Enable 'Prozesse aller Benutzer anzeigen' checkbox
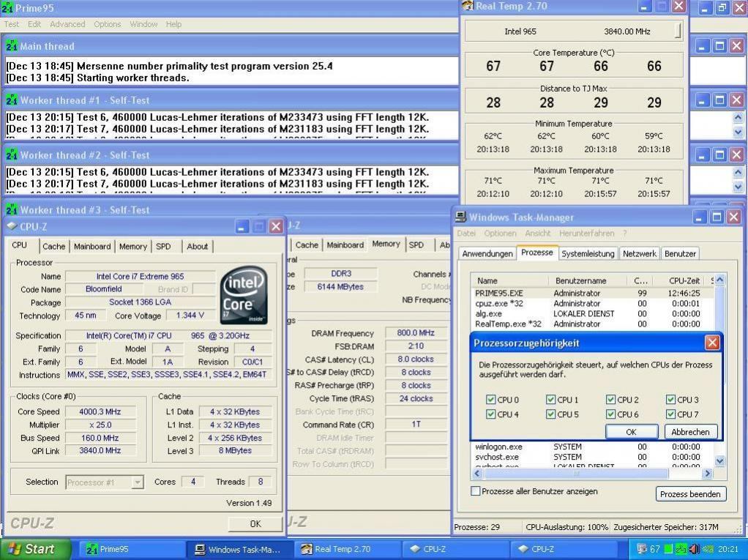Viewport: 748px width, 560px height. point(476,491)
